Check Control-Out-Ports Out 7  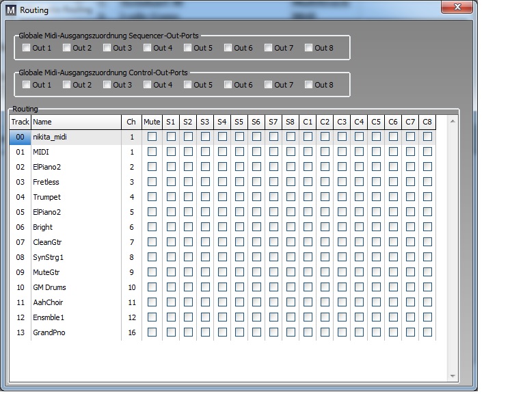[268, 85]
